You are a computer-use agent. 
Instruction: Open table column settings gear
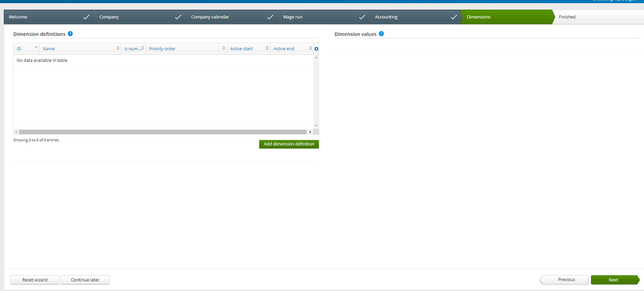click(x=316, y=49)
